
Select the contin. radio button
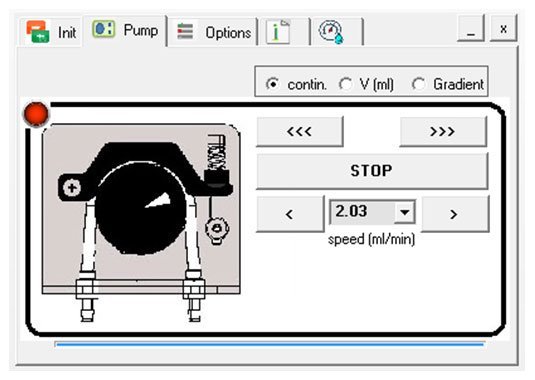pyautogui.click(x=272, y=84)
